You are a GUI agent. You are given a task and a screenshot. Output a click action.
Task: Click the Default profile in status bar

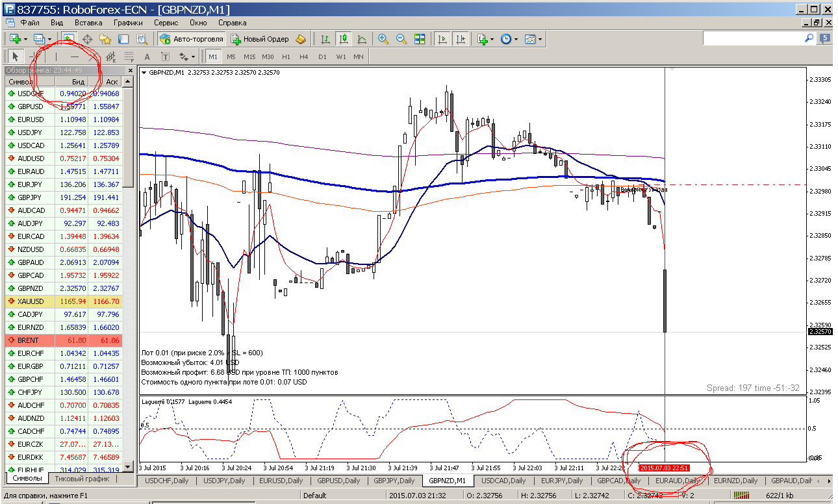pyautogui.click(x=314, y=496)
